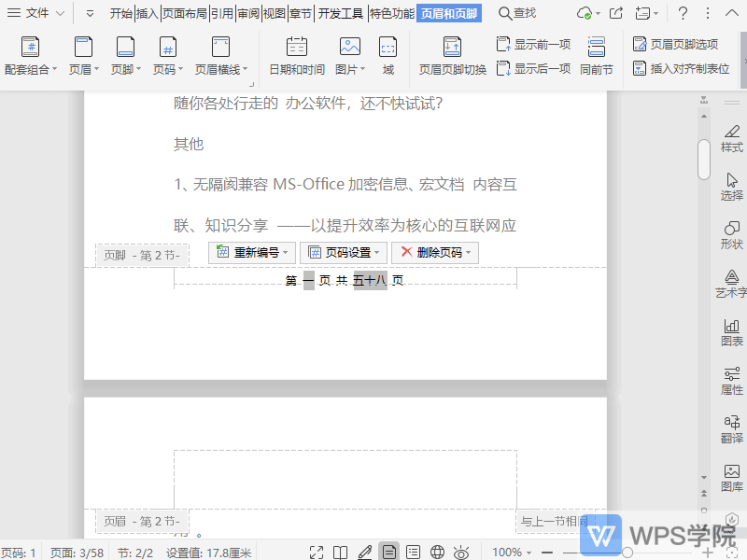Screen dimensions: 747x560
Task: Toggle full screen view from status bar
Action: click(x=316, y=552)
